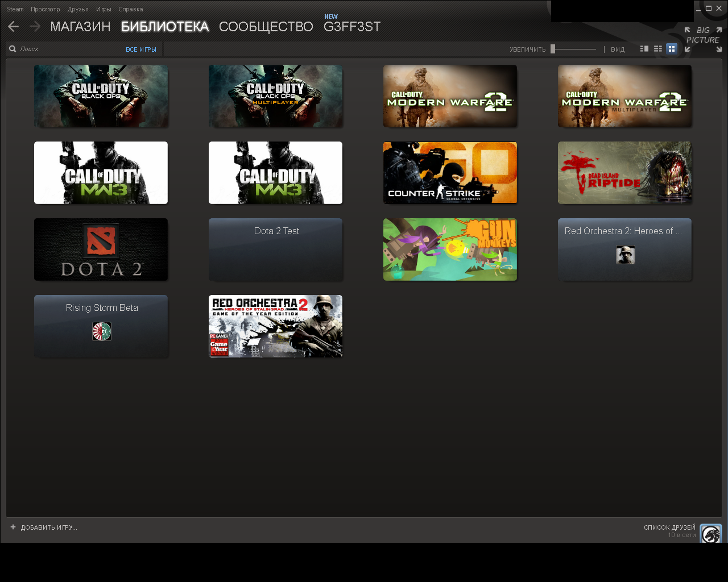The width and height of the screenshot is (728, 582).
Task: Select the Dota 2 tile
Action: pos(101,250)
